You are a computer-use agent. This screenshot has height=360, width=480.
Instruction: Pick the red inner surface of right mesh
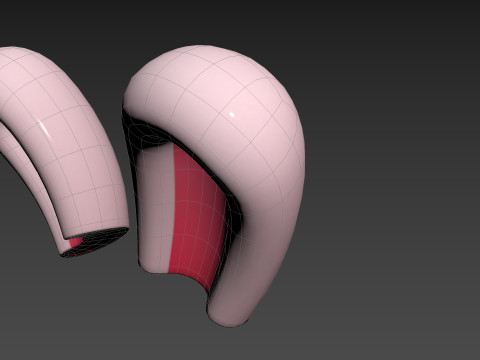tap(197, 217)
